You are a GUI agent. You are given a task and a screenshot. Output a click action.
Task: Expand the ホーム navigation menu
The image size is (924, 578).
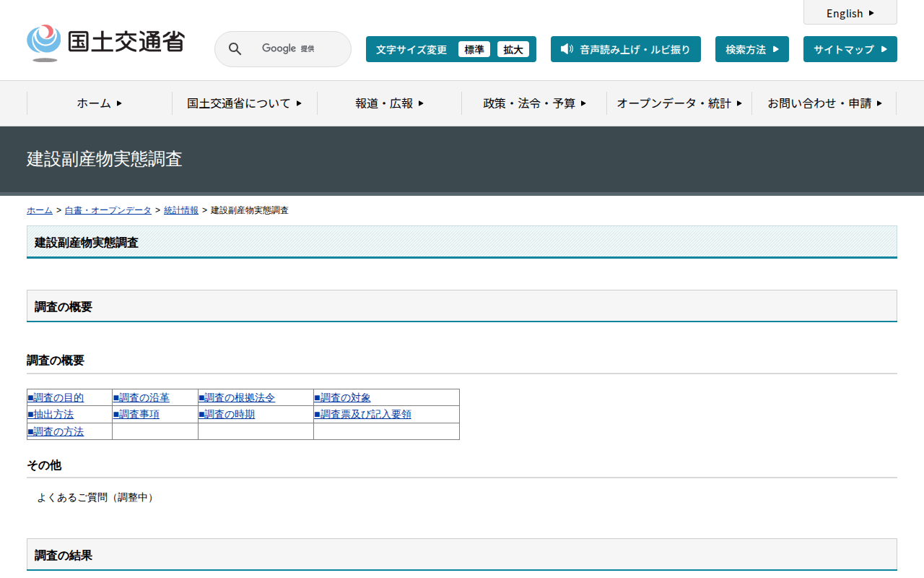point(100,103)
